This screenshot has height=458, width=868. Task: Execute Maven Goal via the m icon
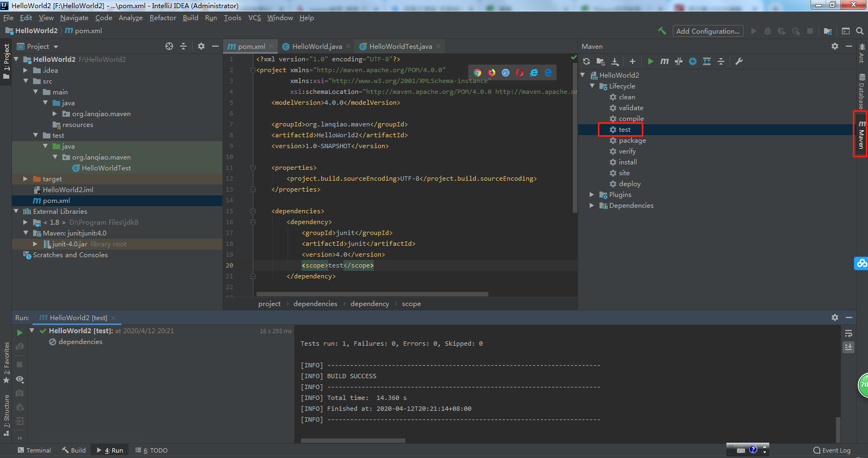pyautogui.click(x=665, y=61)
